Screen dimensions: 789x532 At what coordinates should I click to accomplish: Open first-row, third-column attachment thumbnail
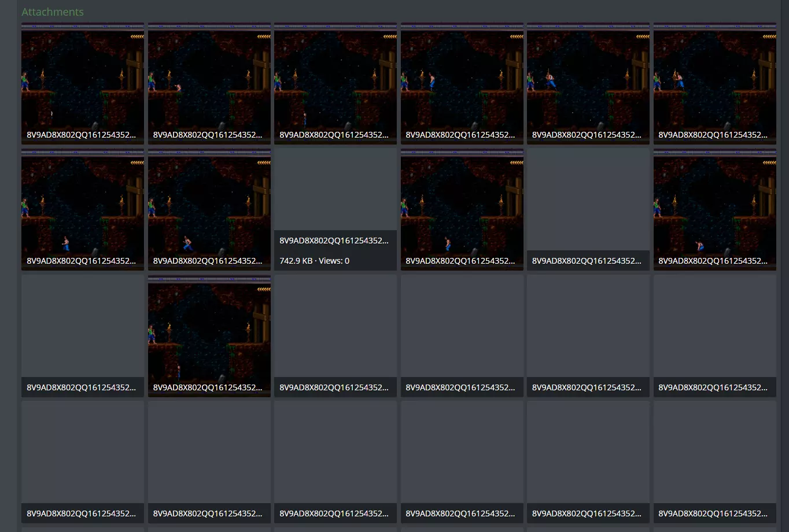click(x=335, y=83)
